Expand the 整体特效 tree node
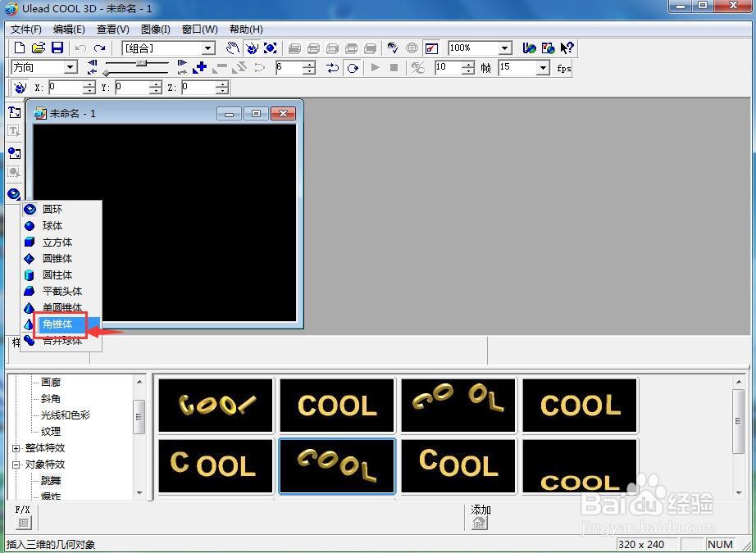 (16, 448)
